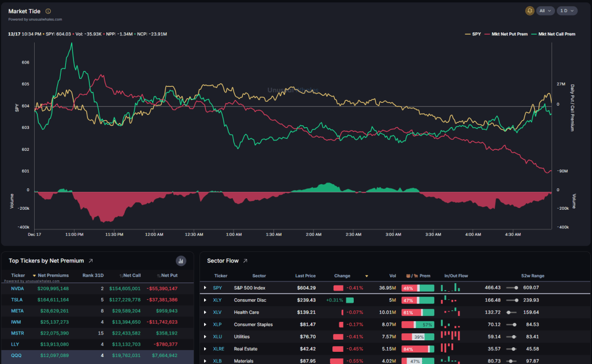Viewport: 592px width, 364px height.
Task: Click the Market Tide info icon
Action: pyautogui.click(x=48, y=11)
